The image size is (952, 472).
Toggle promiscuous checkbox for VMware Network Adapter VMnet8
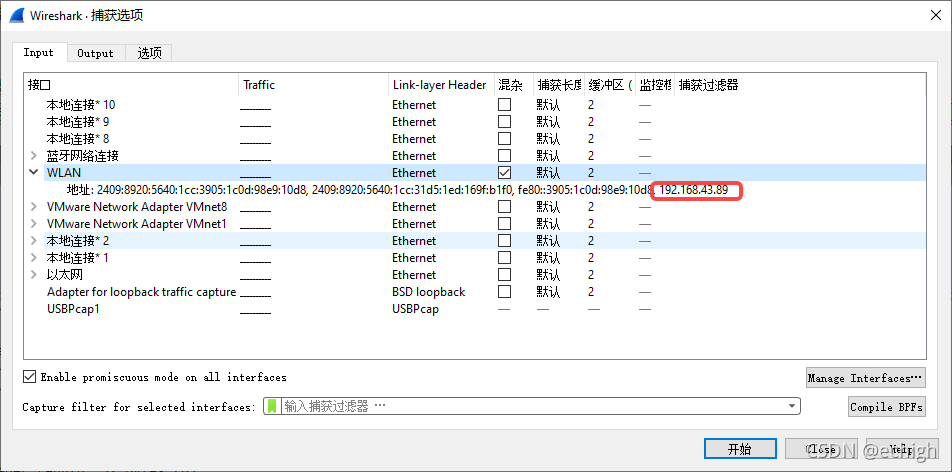click(504, 207)
